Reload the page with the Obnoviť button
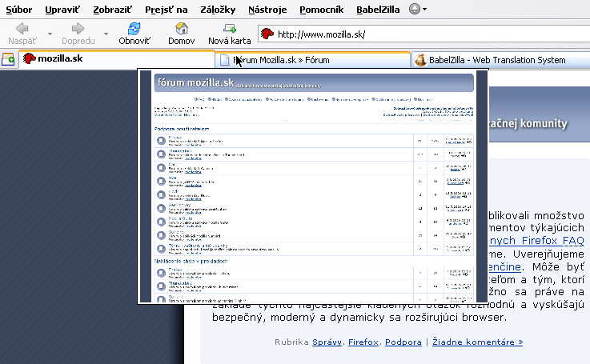 134,34
